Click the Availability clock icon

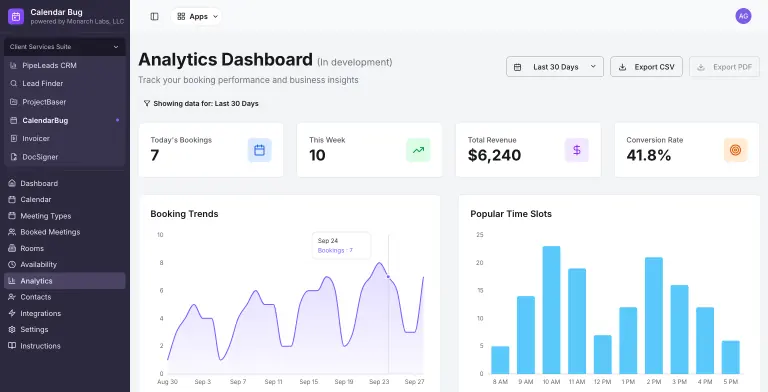12,265
